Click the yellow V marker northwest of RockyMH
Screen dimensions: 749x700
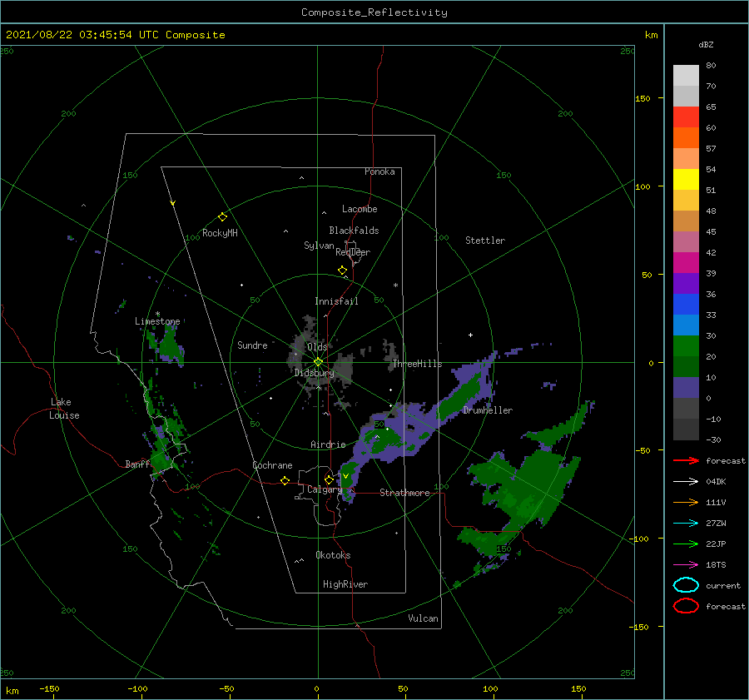click(173, 203)
